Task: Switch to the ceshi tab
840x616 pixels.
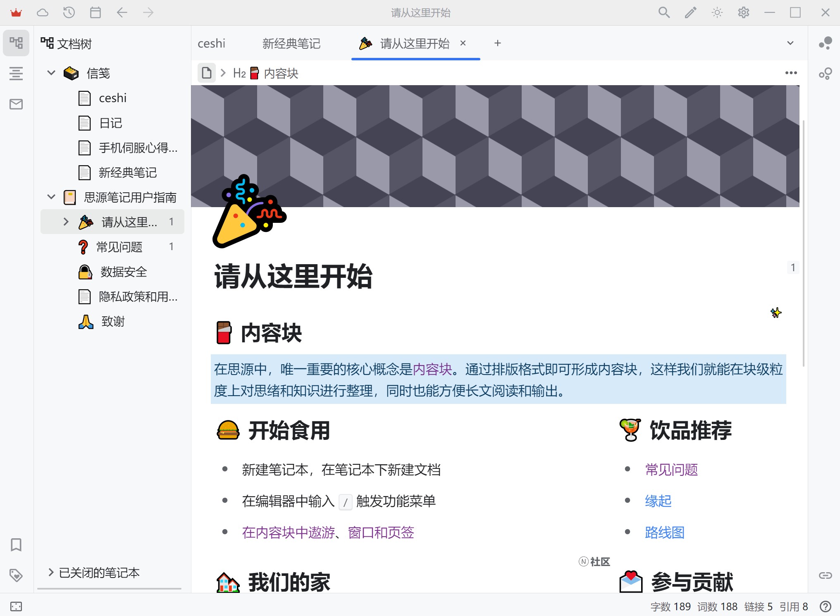Action: pos(211,43)
